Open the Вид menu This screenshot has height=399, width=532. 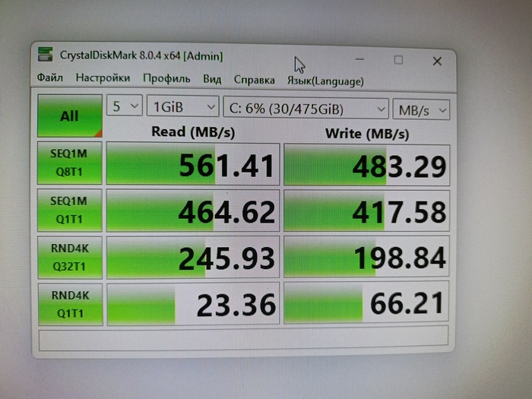[212, 79]
